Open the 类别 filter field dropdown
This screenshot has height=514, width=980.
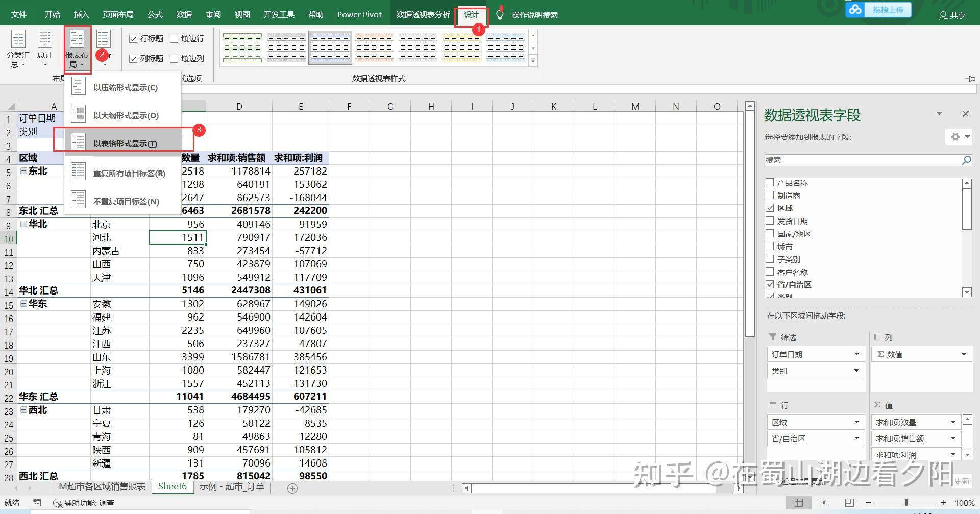[856, 371]
